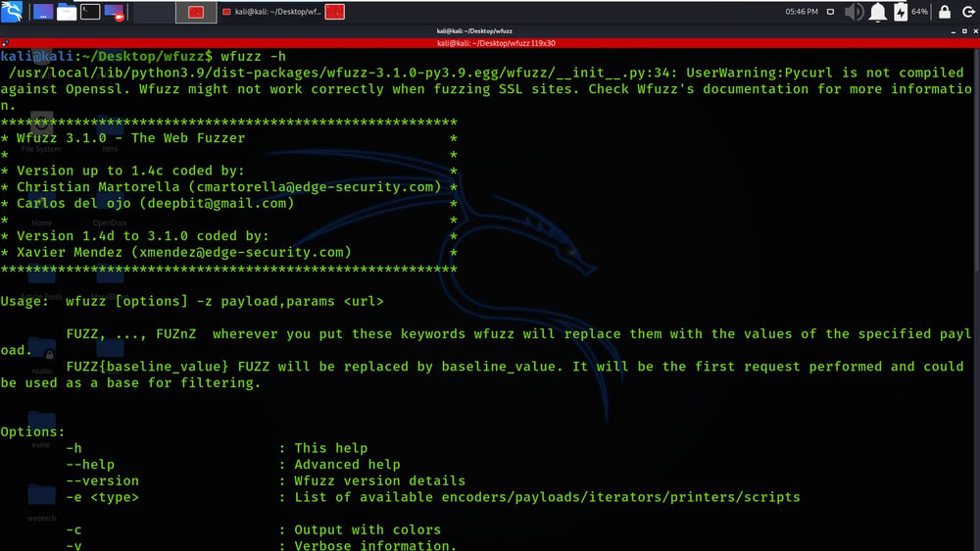Click 'FUZZ{baseline_value}' text
980x551 pixels.
[148, 367]
